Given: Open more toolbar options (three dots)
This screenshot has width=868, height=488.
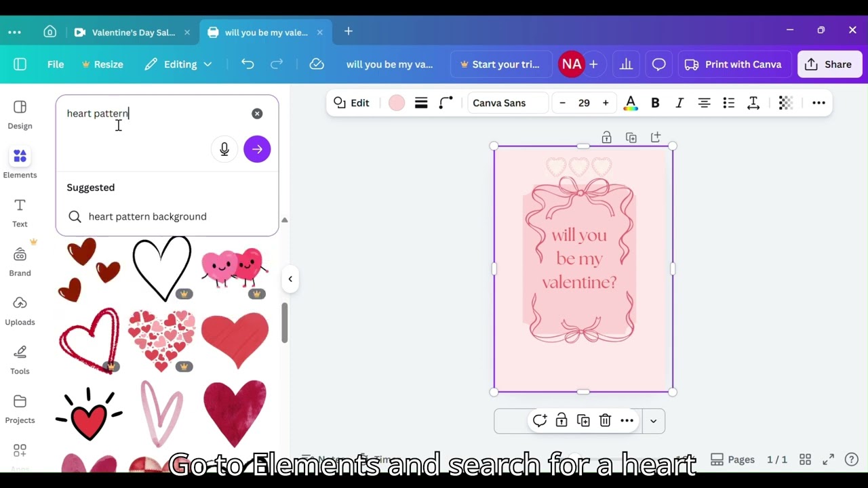Looking at the screenshot, I should (818, 103).
